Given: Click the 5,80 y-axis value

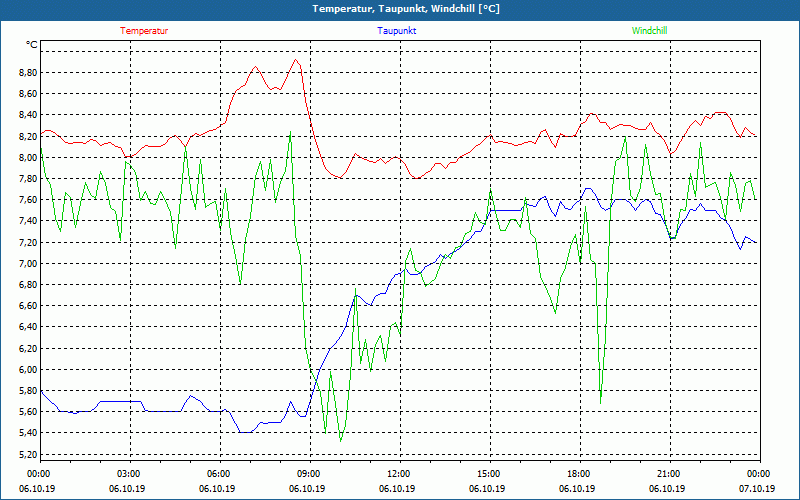Looking at the screenshot, I should tap(28, 391).
